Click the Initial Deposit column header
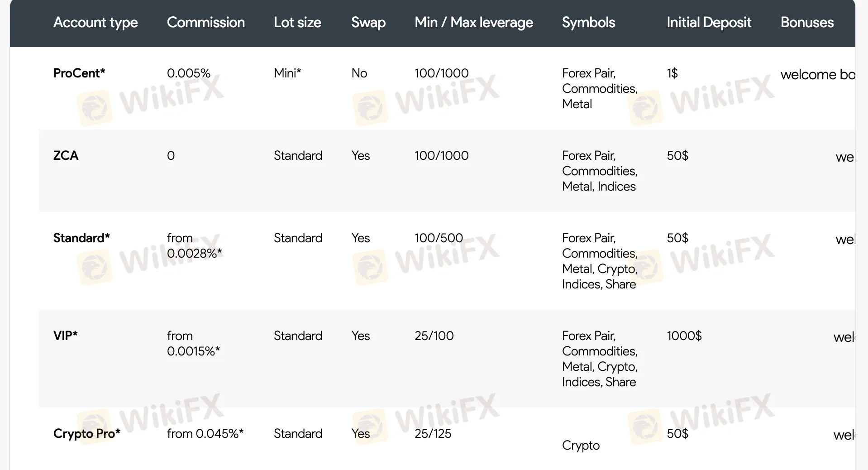The height and width of the screenshot is (470, 868). point(709,23)
